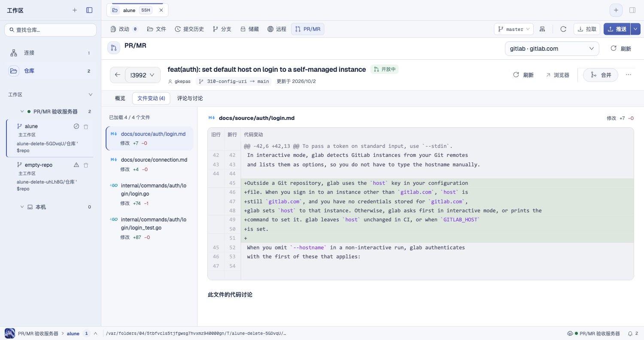This screenshot has height=340, width=644.
Task: Click 刷新 next to the gitlab selector
Action: coord(621,49)
